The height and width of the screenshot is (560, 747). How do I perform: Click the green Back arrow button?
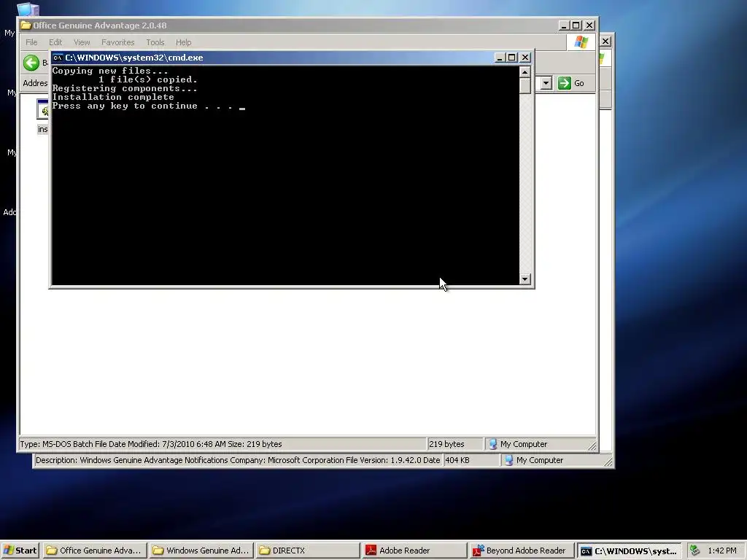click(31, 63)
